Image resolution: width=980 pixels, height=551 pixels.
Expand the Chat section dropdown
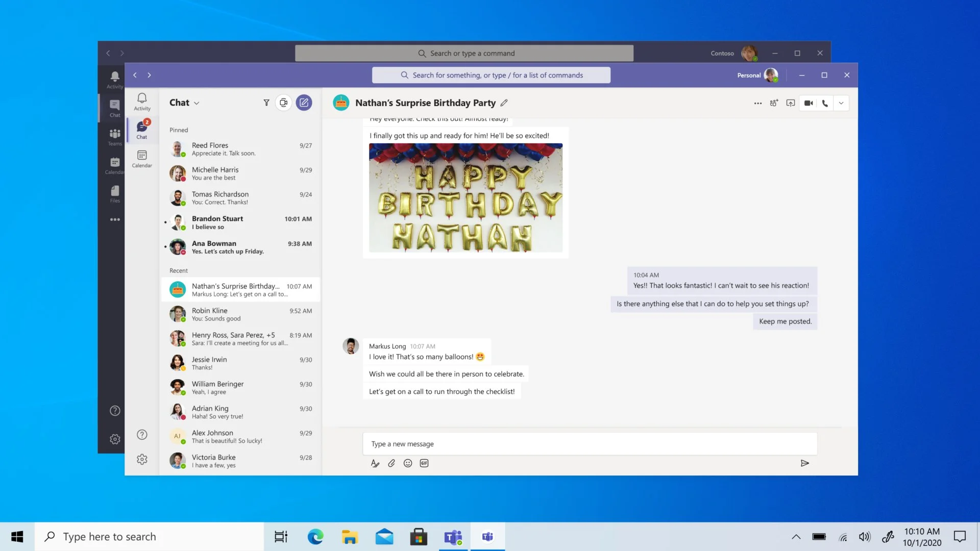click(x=197, y=103)
